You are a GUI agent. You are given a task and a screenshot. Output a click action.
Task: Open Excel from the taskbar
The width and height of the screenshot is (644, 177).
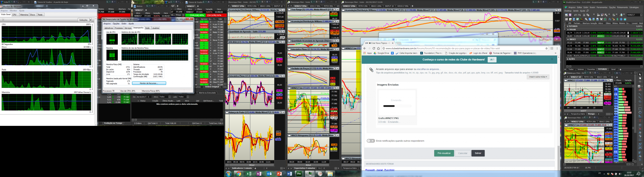pos(249,174)
